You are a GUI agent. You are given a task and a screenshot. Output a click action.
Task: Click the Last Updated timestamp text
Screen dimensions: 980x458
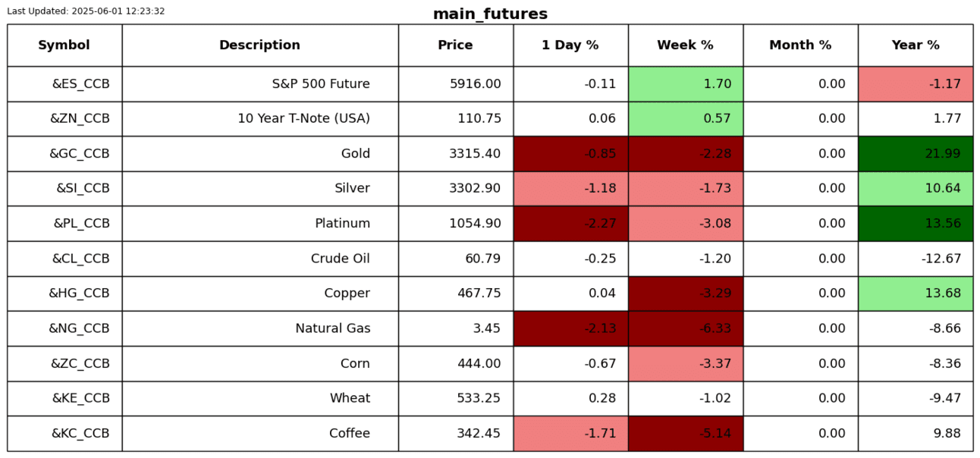(86, 11)
